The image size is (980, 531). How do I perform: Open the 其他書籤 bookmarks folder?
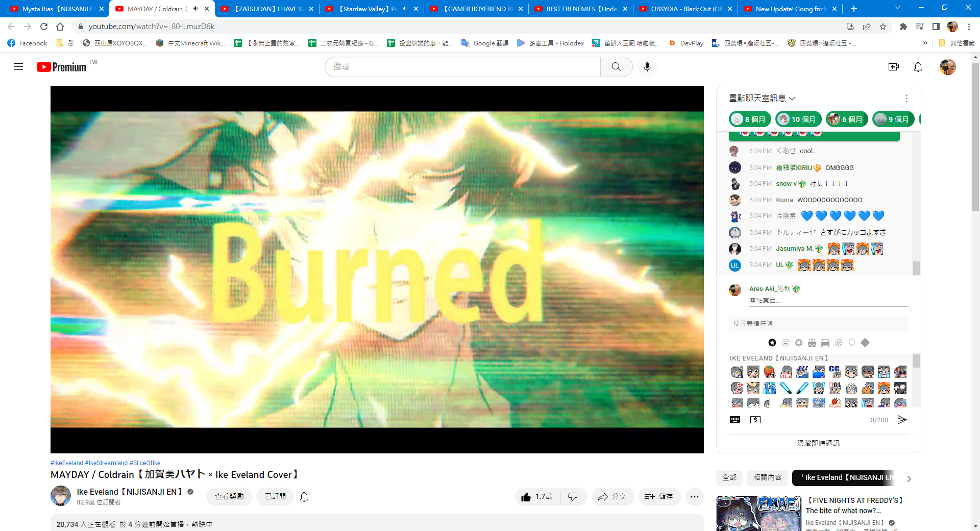pyautogui.click(x=957, y=43)
